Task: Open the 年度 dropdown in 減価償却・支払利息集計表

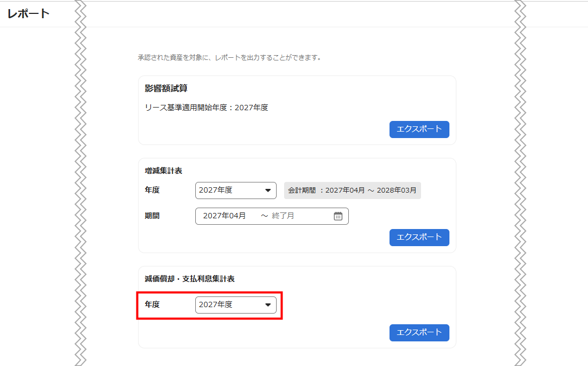Action: (x=235, y=305)
